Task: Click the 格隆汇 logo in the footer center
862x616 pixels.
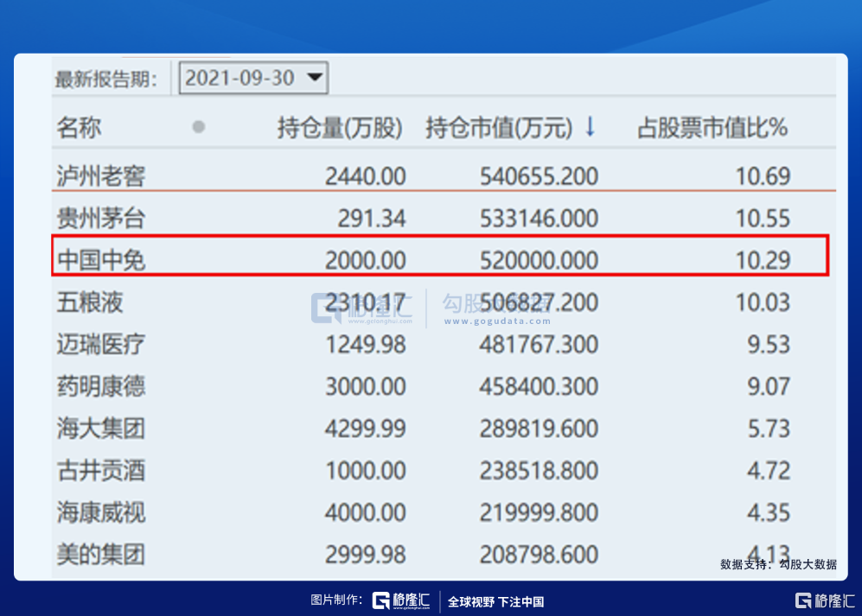Action: [x=401, y=600]
